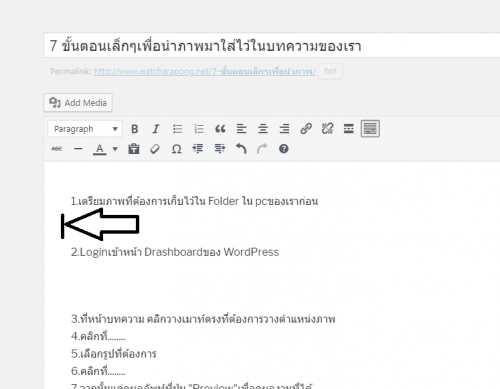Click the line "4.คลิกที่........"
Screen dimensions: 500x389
tap(98, 336)
